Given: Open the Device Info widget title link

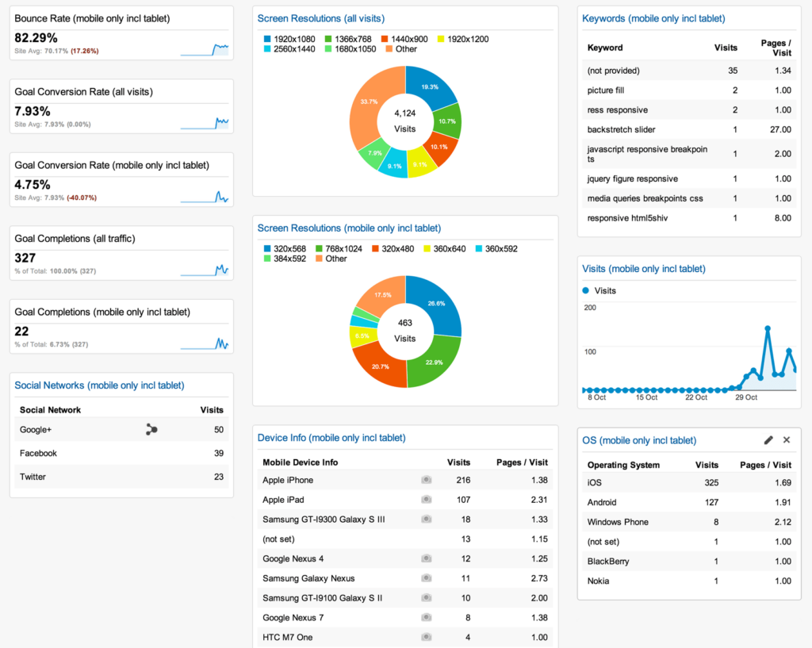Looking at the screenshot, I should [x=331, y=439].
